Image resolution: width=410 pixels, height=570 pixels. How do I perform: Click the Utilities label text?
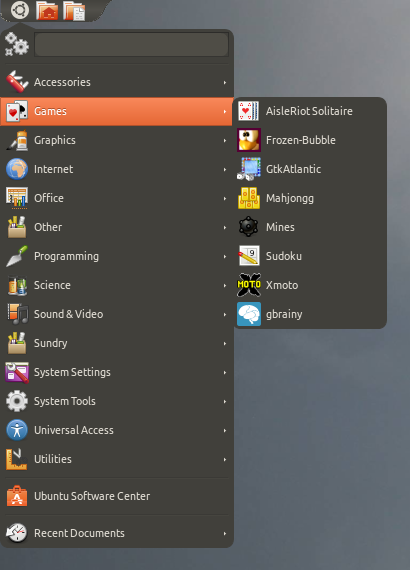click(x=53, y=459)
